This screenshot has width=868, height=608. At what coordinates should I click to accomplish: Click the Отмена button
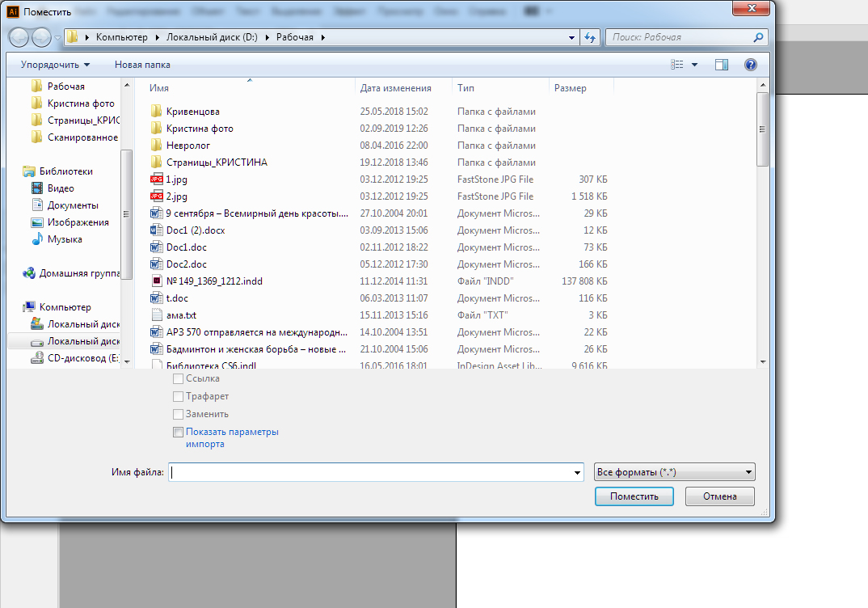(719, 496)
